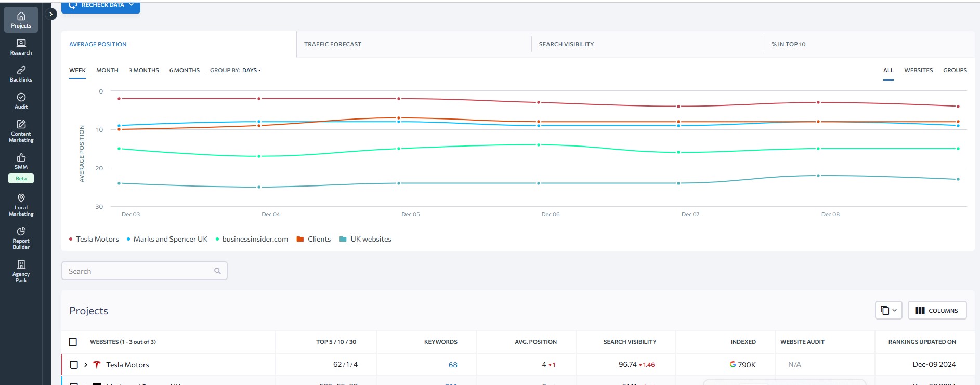Sort by Indexed column header
The height and width of the screenshot is (385, 980).
(x=743, y=342)
